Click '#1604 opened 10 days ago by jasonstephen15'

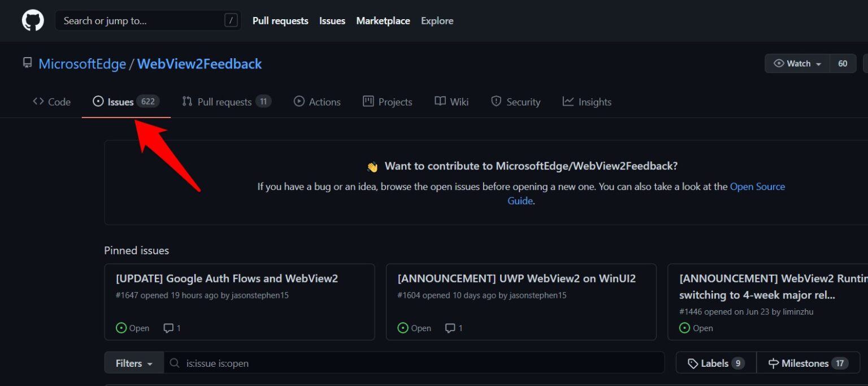click(482, 295)
